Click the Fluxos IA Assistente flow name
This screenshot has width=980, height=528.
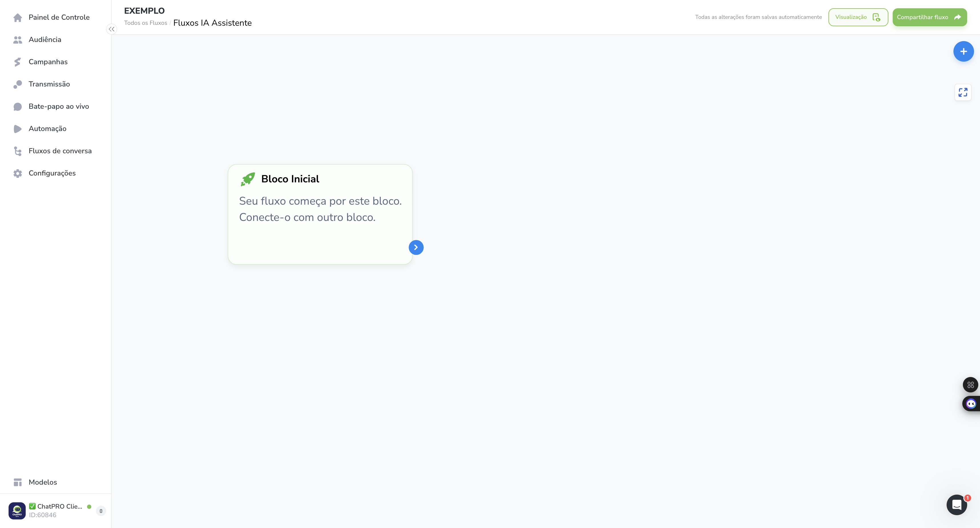tap(212, 23)
